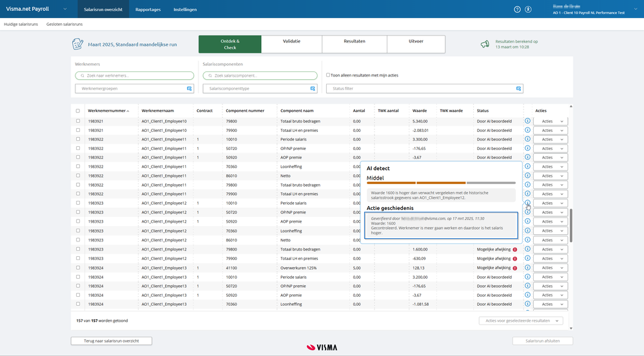
Task: Click the salary run document icon beside Maart 2025
Action: pos(77,44)
